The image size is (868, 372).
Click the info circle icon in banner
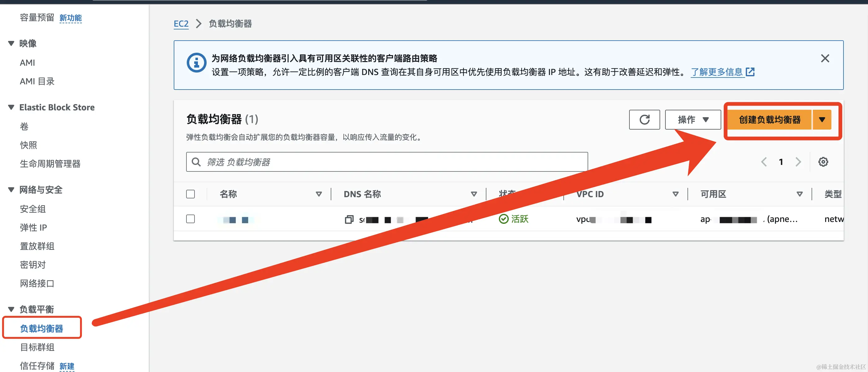(196, 63)
